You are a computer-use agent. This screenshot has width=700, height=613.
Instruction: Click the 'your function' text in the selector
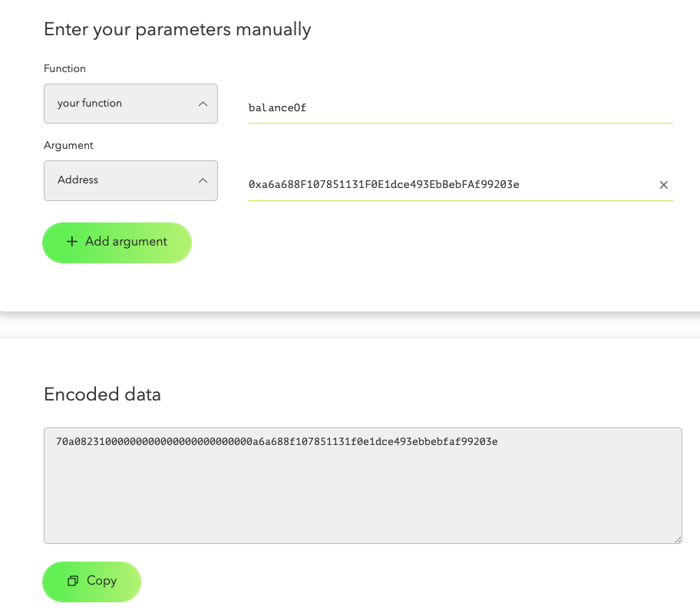[90, 104]
